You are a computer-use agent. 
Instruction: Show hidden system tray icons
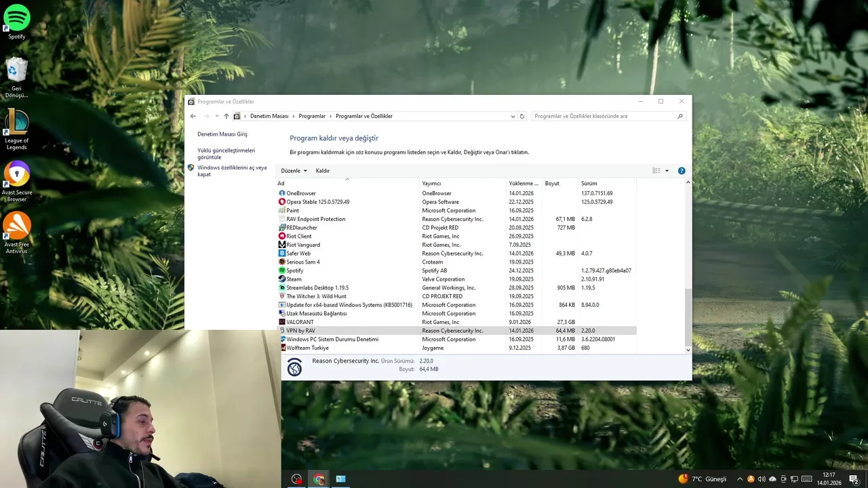(x=740, y=479)
